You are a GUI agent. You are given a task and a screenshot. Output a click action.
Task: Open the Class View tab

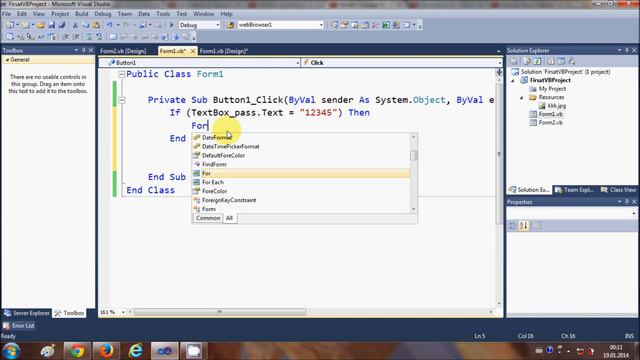pos(618,190)
